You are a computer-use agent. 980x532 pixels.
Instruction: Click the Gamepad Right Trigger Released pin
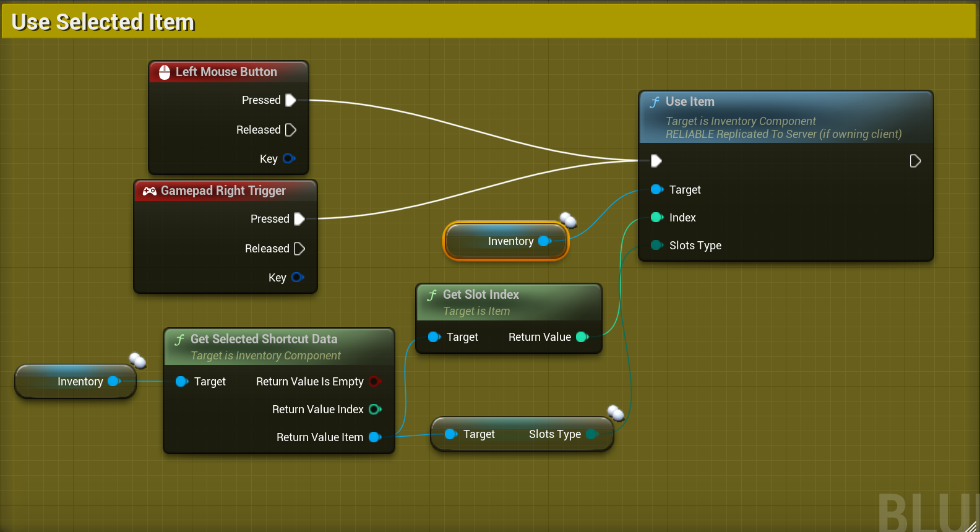click(x=299, y=249)
